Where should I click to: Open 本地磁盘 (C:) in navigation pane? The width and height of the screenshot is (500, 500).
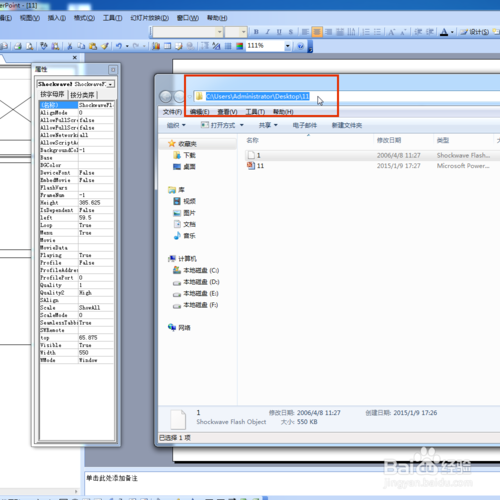click(x=196, y=270)
